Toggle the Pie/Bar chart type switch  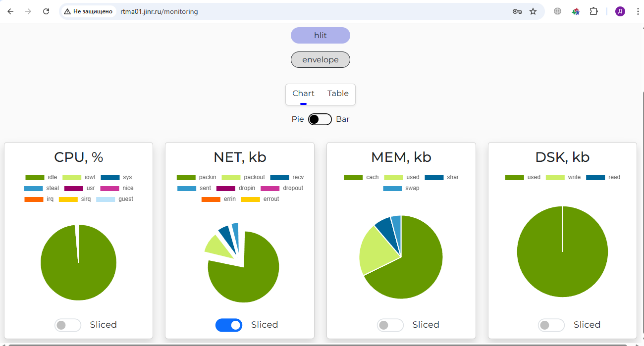click(x=320, y=119)
